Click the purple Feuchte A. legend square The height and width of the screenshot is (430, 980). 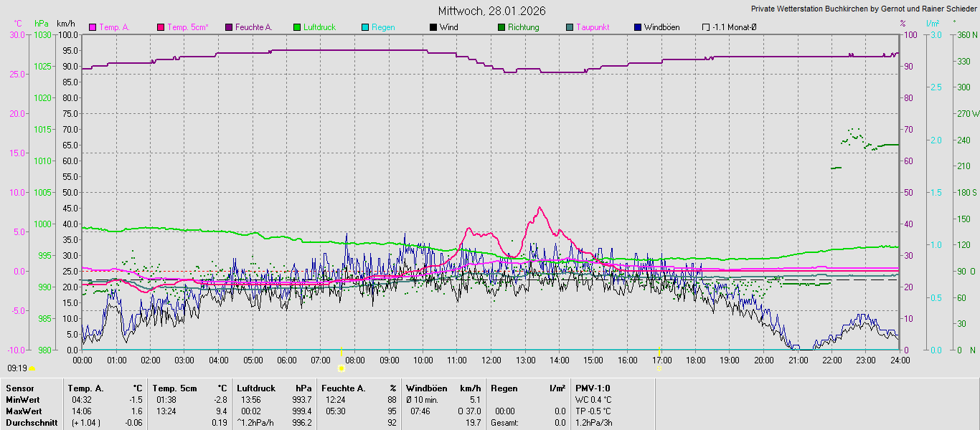pyautogui.click(x=229, y=27)
